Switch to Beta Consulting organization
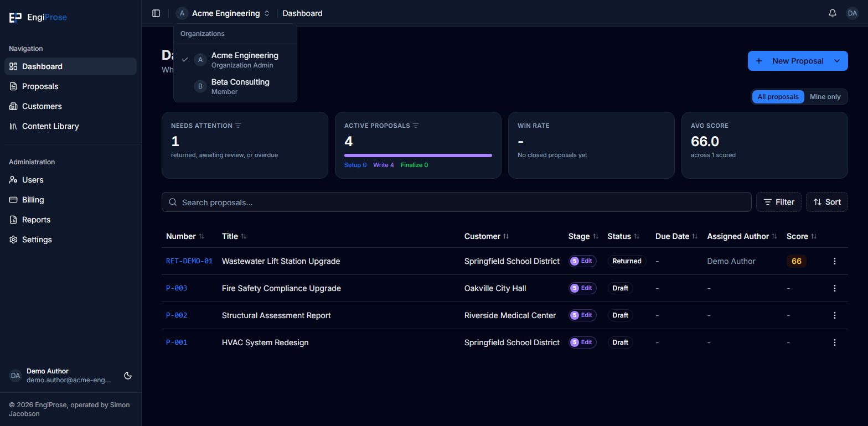The image size is (868, 426). (235, 86)
